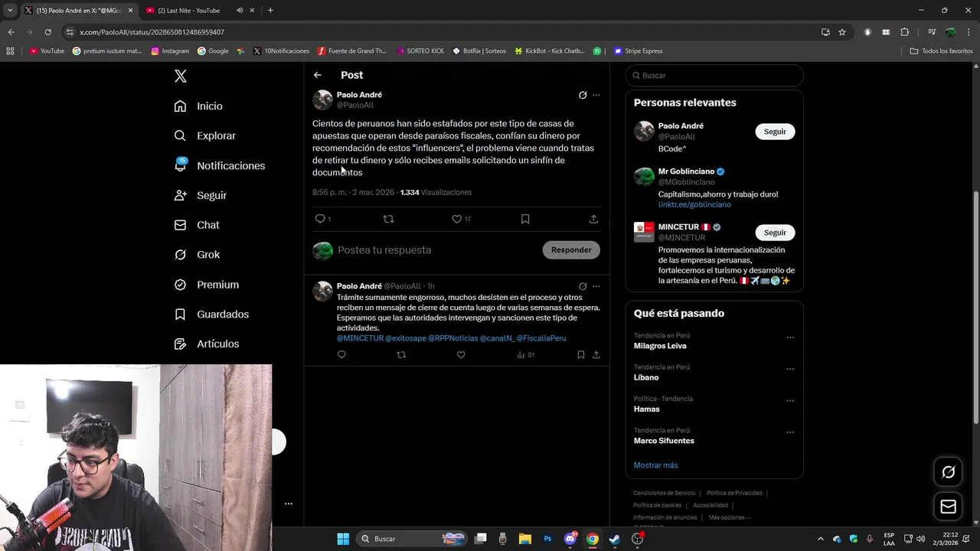Open @FiscaliaPeru mention link
This screenshot has width=980, height=551.
541,338
